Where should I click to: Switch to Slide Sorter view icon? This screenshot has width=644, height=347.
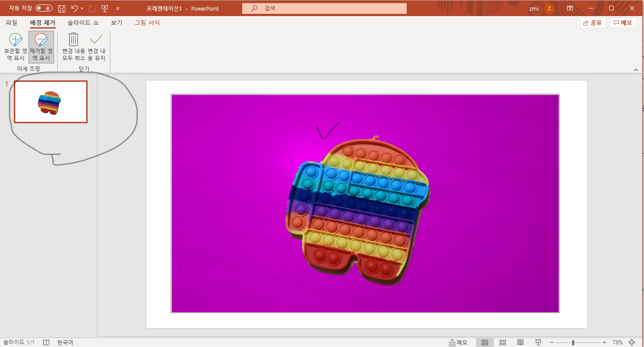coord(503,343)
